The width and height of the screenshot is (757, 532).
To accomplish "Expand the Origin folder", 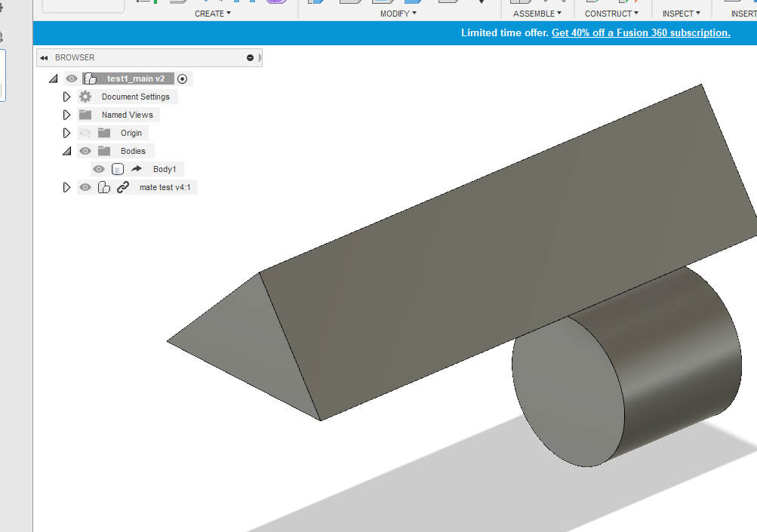I will (x=66, y=133).
